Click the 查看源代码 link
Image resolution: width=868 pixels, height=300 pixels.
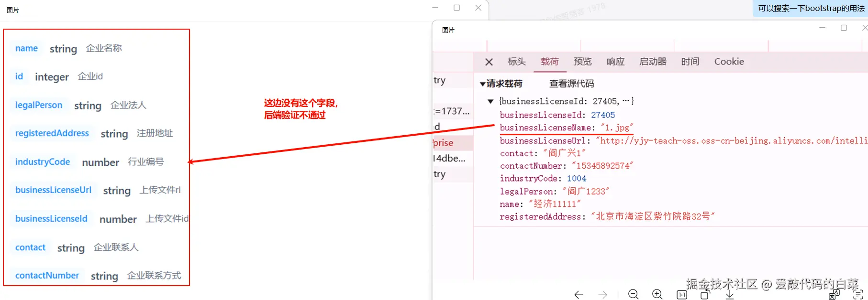click(x=572, y=84)
